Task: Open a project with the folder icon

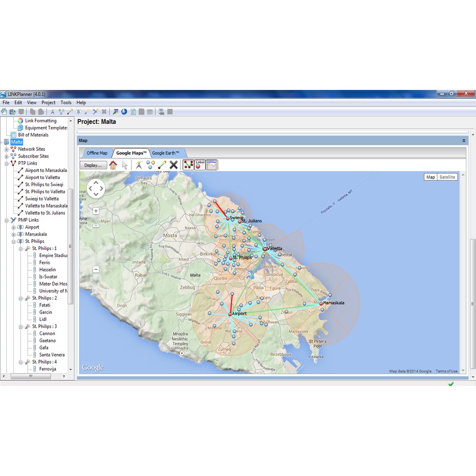Action: click(12, 112)
